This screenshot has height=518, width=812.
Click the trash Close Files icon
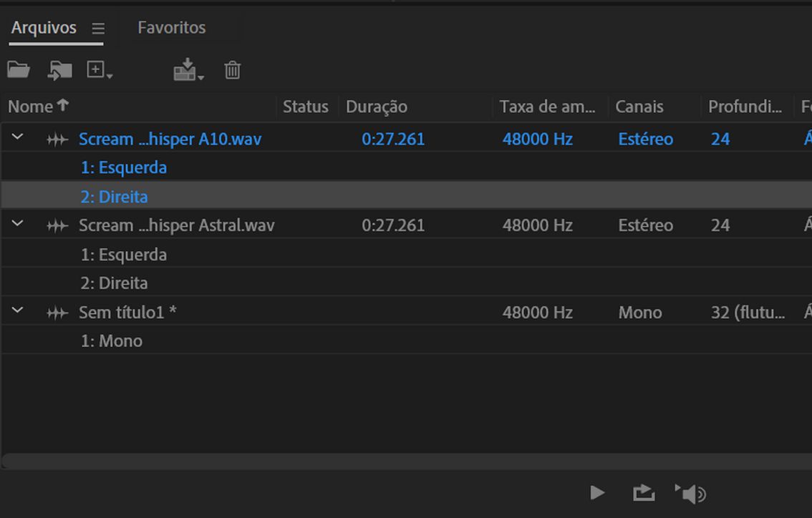[x=233, y=70]
